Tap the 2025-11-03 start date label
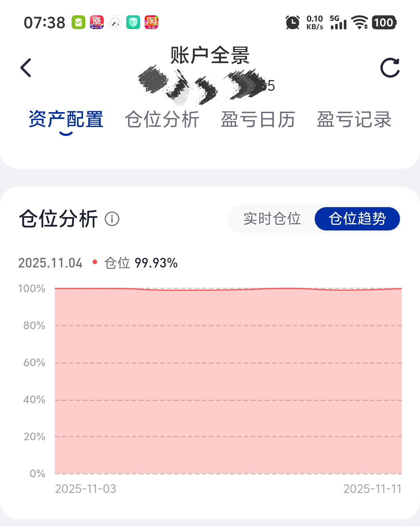 [86, 489]
